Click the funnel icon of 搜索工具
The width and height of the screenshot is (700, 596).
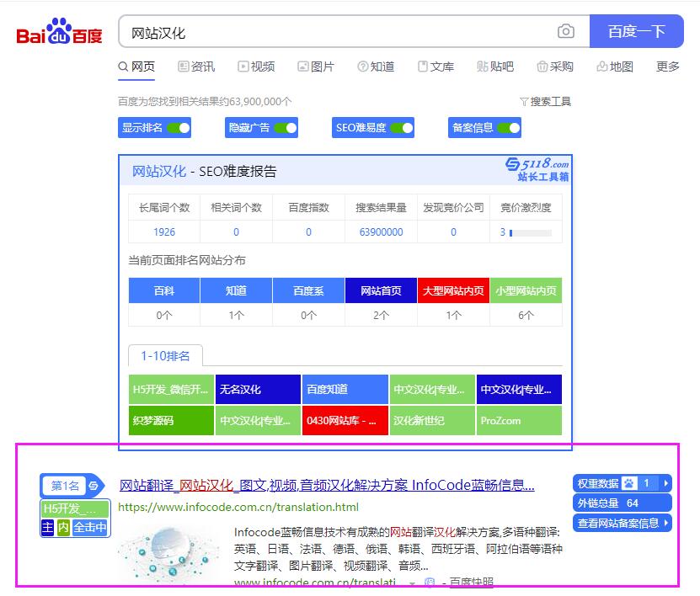coord(524,102)
